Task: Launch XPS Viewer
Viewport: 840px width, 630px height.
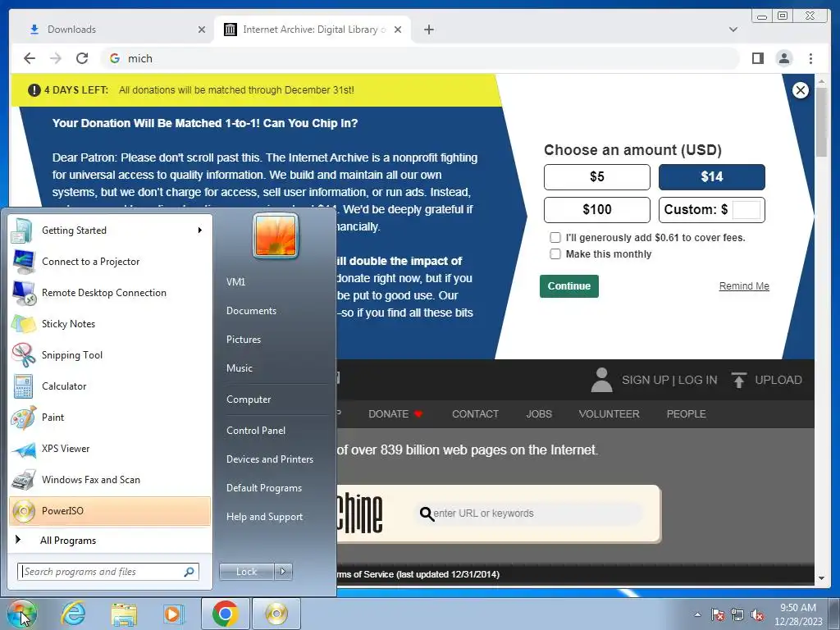Action: 110,449
